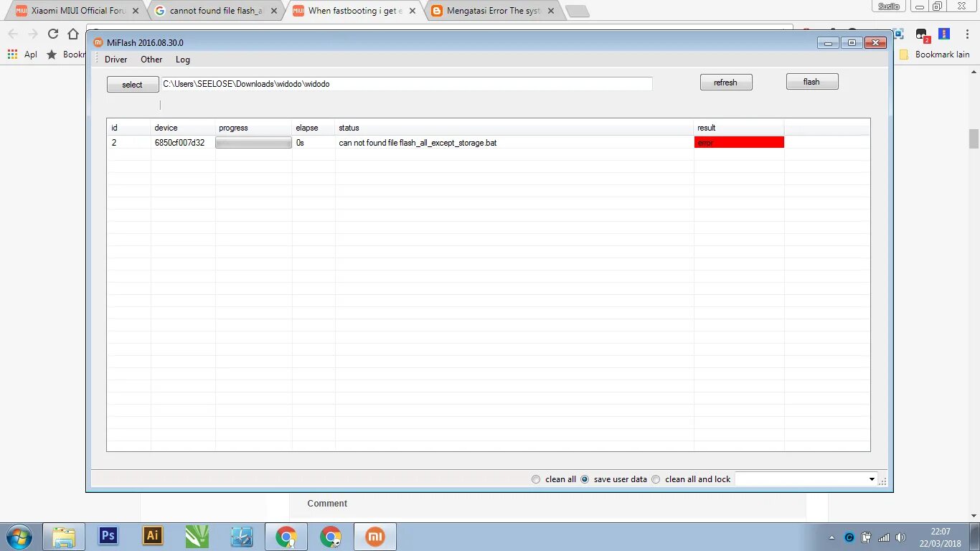This screenshot has height=551, width=980.
Task: Open the Other menu in MiFlash
Action: coord(151,60)
